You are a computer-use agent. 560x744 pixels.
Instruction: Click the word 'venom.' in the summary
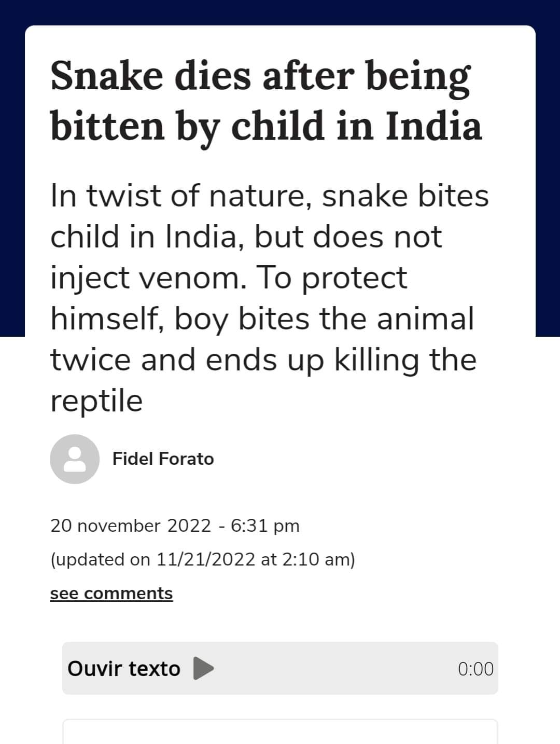[x=194, y=278]
